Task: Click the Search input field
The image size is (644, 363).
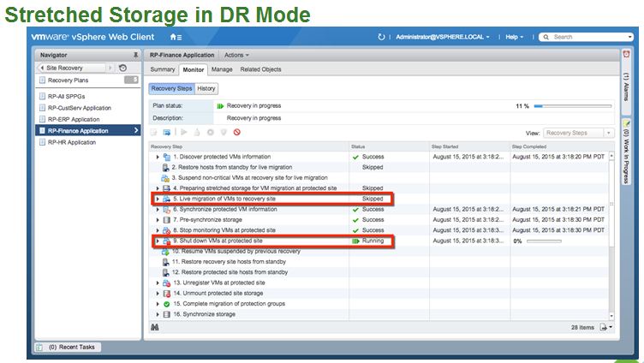Action: pos(581,37)
